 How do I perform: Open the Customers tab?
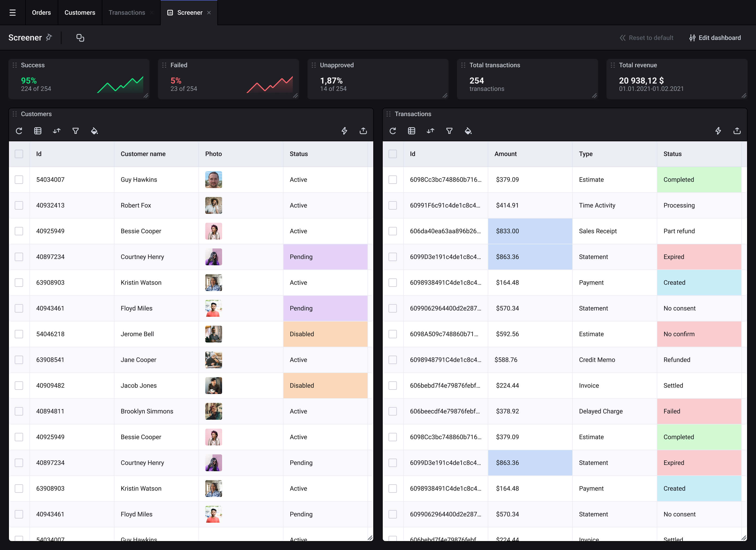80,13
